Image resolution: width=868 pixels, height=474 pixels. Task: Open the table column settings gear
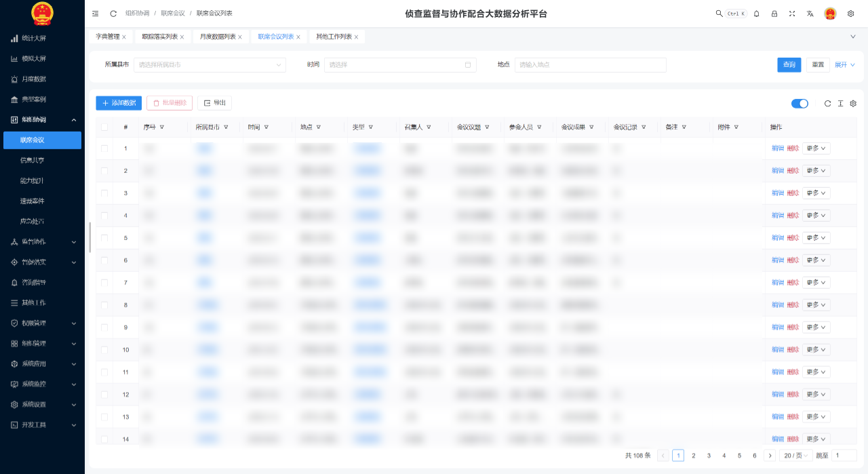[853, 104]
